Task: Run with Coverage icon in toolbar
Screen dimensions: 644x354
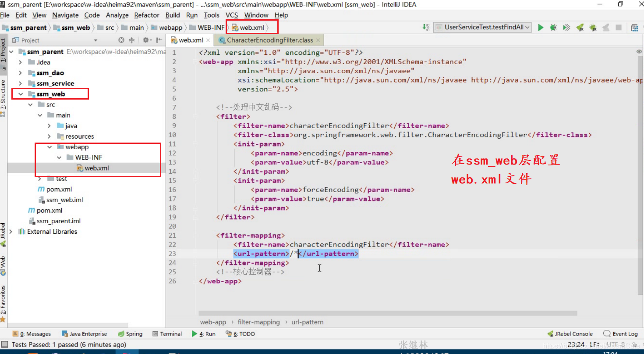Action: click(566, 27)
